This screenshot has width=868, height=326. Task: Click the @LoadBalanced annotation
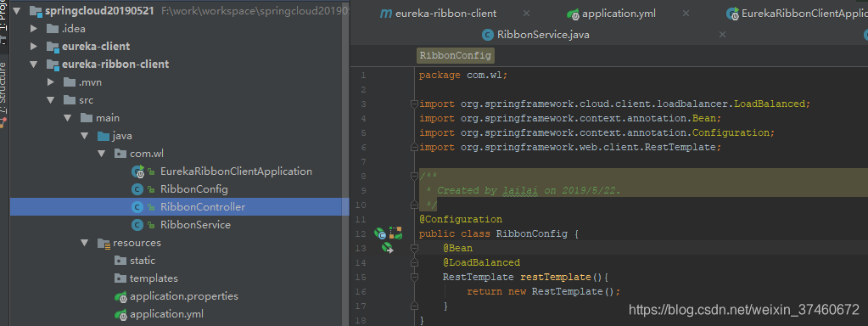pyautogui.click(x=482, y=262)
